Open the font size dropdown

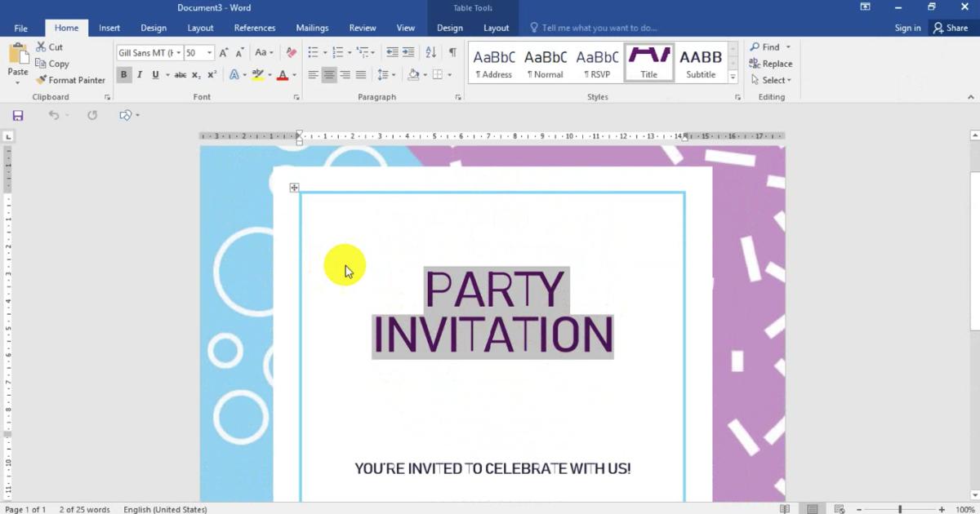210,53
